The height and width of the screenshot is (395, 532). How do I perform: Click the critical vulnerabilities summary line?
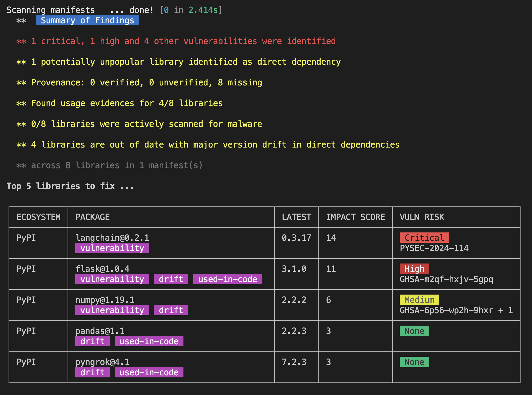tap(176, 41)
